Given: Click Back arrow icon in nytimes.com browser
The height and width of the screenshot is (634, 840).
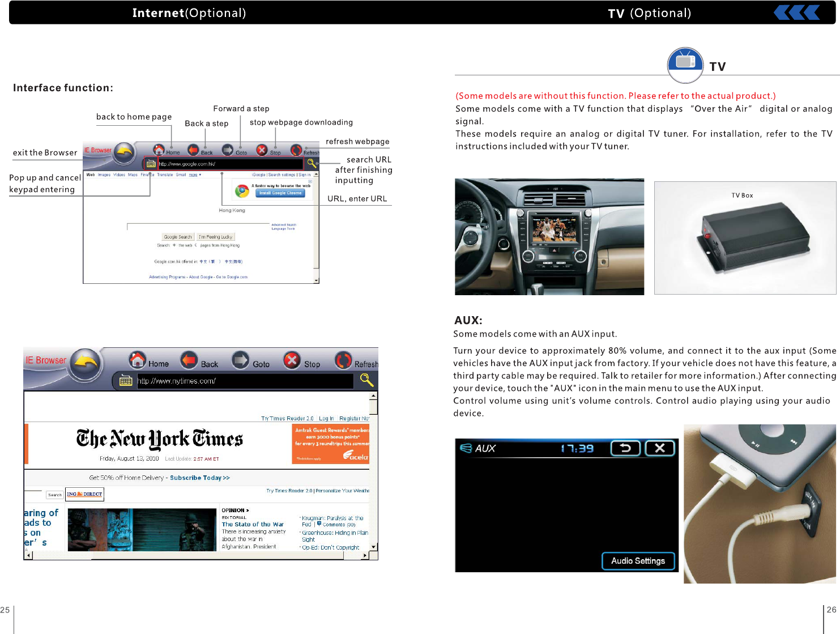Looking at the screenshot, I should point(189,360).
